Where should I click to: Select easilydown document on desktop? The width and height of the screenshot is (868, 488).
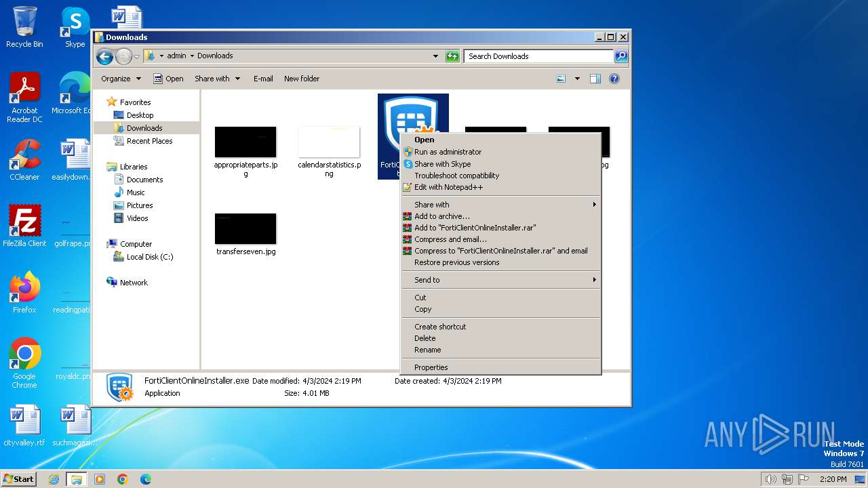click(71, 160)
